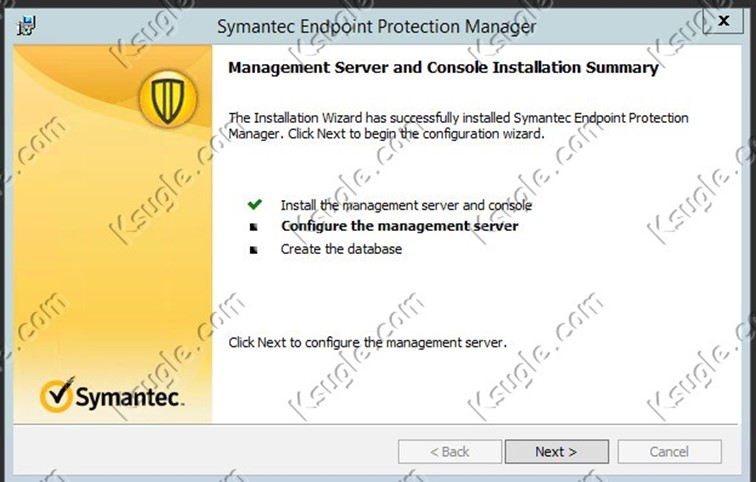This screenshot has height=482, width=756.
Task: Select the 'Install the management server and console' step
Action: [x=406, y=205]
